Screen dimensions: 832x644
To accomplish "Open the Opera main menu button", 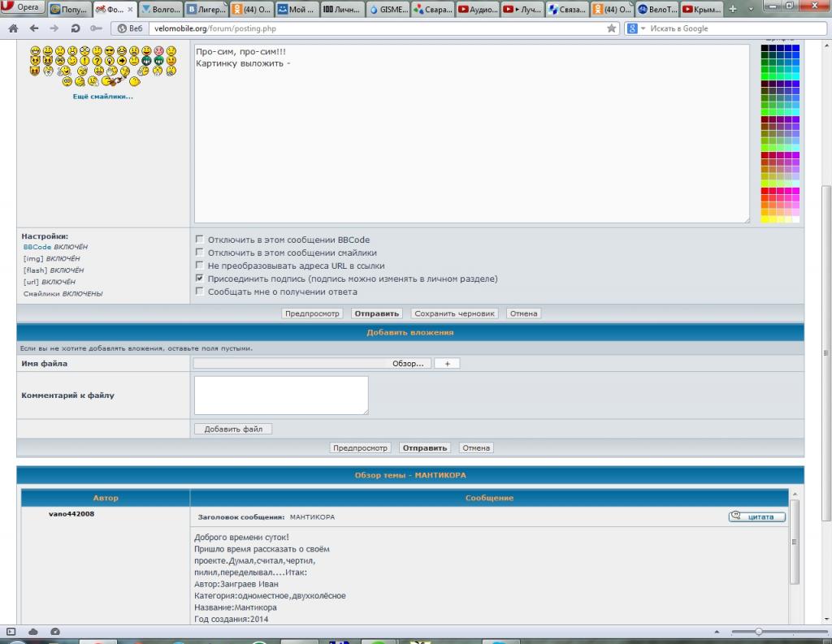I will click(22, 7).
